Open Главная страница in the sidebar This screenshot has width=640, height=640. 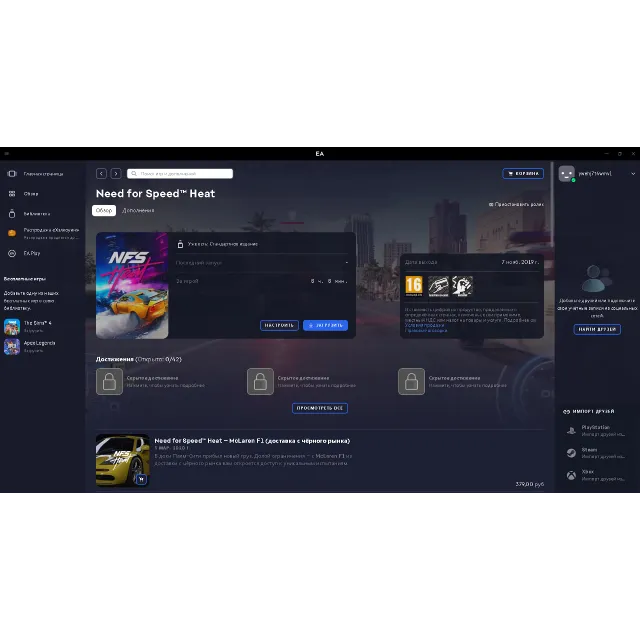[43, 174]
